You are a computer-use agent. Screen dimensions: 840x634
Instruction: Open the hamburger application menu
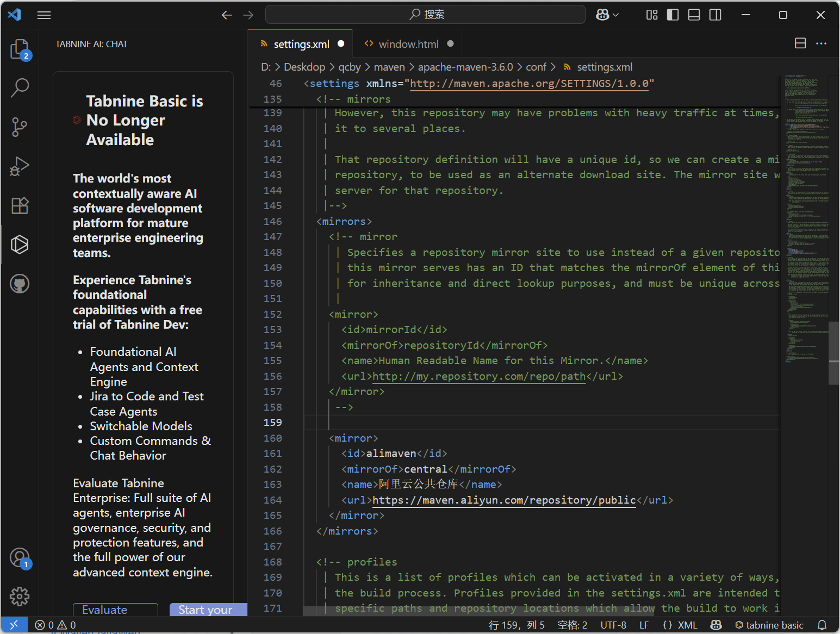tap(44, 15)
